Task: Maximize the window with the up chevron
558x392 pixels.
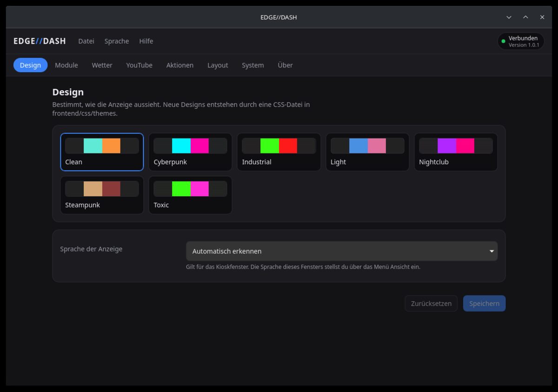Action: click(525, 17)
